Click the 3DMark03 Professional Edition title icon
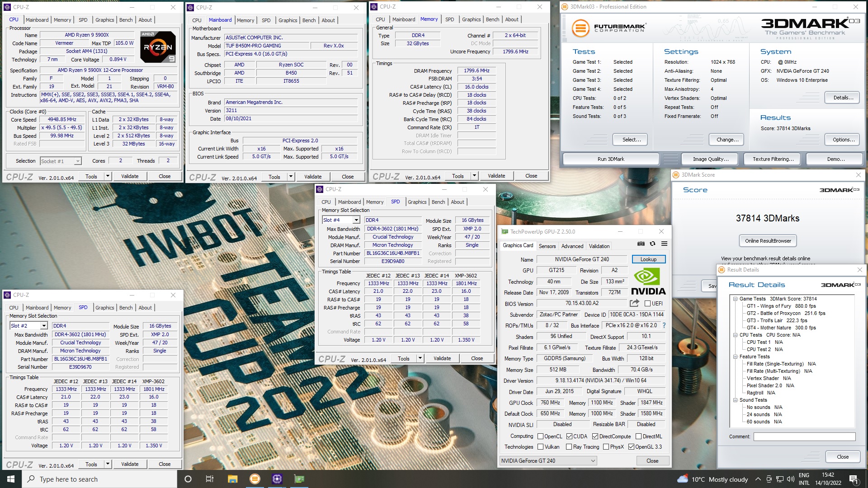Viewport: 868px width, 488px height. point(565,7)
